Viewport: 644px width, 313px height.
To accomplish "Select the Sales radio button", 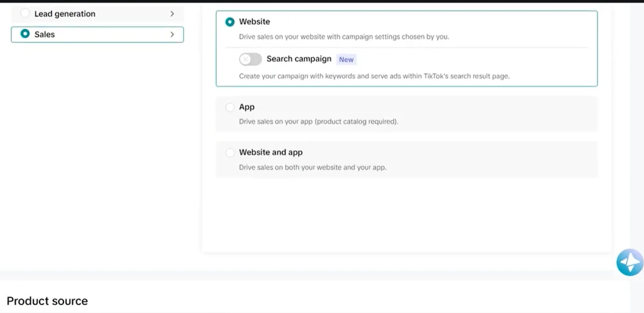I will point(25,34).
